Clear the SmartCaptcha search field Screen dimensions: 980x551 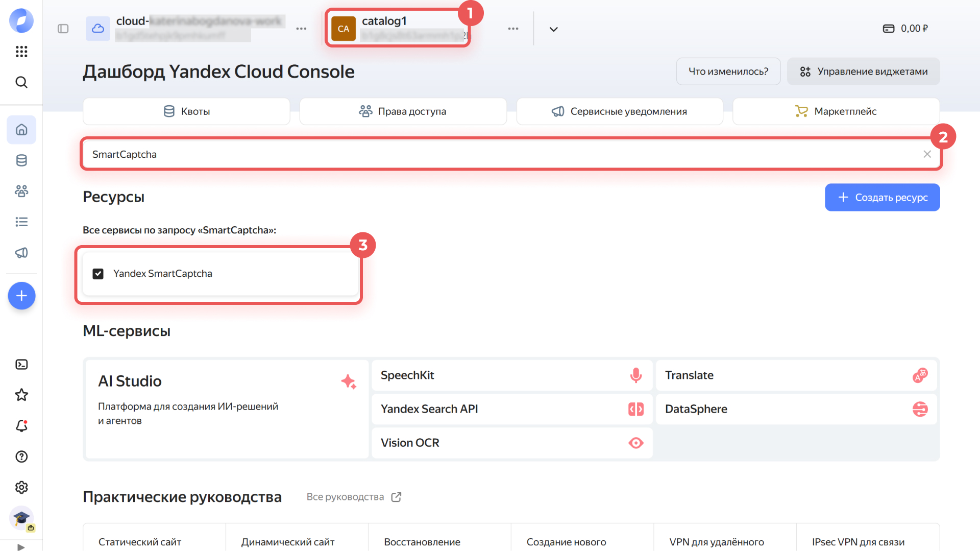[x=927, y=154]
